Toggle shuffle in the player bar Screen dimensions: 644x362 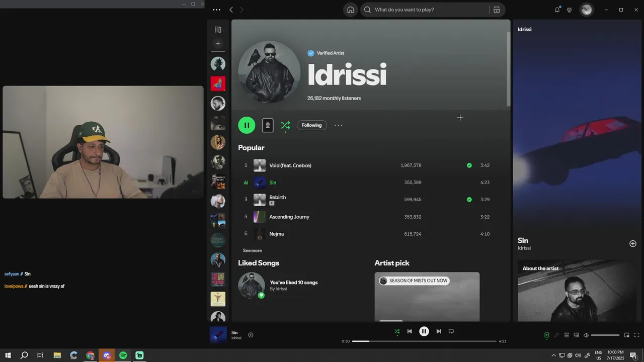[x=397, y=331]
